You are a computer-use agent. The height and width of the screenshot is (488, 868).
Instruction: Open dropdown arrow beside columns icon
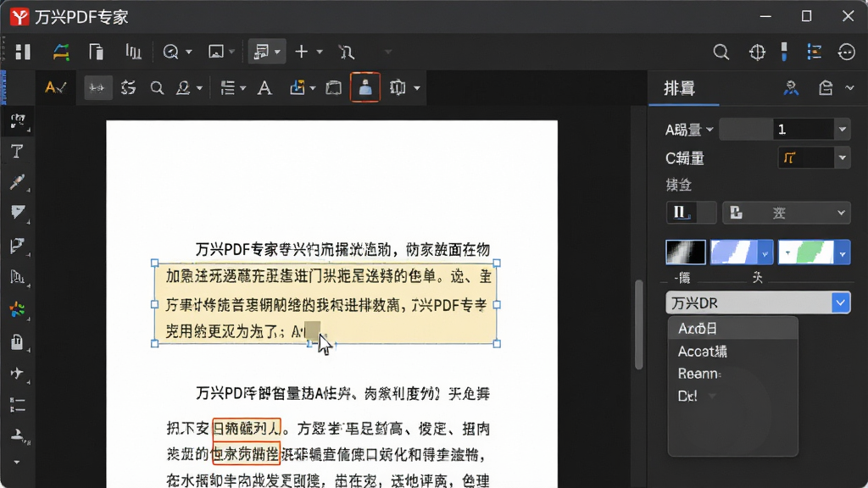click(417, 88)
